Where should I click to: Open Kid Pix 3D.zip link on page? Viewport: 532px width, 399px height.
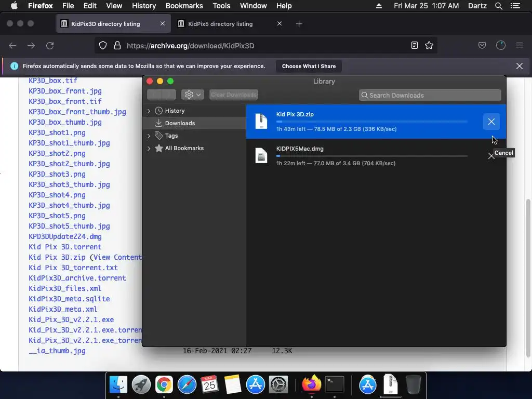pyautogui.click(x=57, y=257)
